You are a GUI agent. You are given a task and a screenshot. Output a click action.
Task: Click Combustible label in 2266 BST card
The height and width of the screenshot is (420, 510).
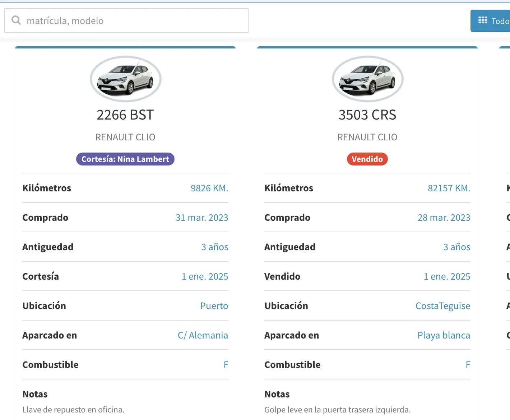coord(50,365)
